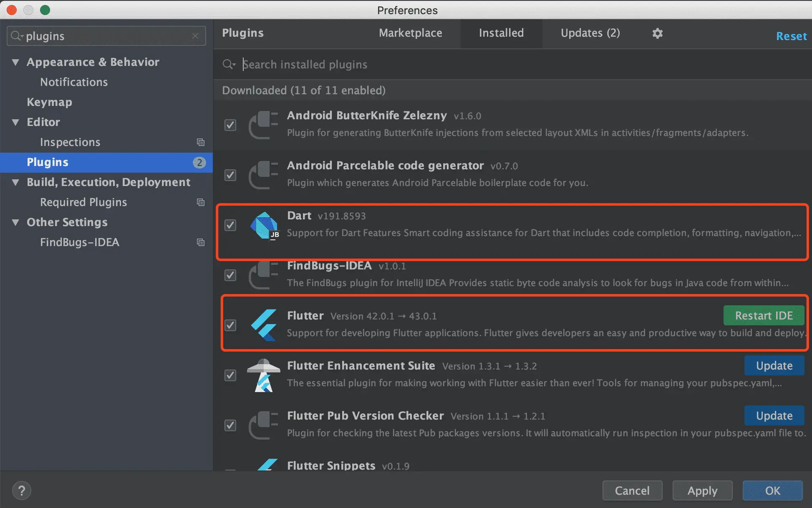Image resolution: width=812 pixels, height=508 pixels.
Task: Click the magnifier icon in installed plugins search
Action: click(229, 64)
